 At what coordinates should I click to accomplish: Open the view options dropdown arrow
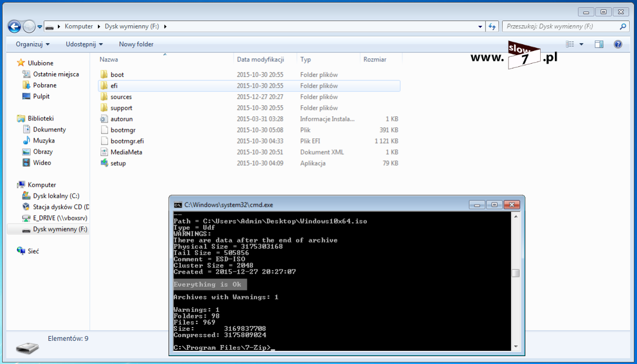(581, 44)
